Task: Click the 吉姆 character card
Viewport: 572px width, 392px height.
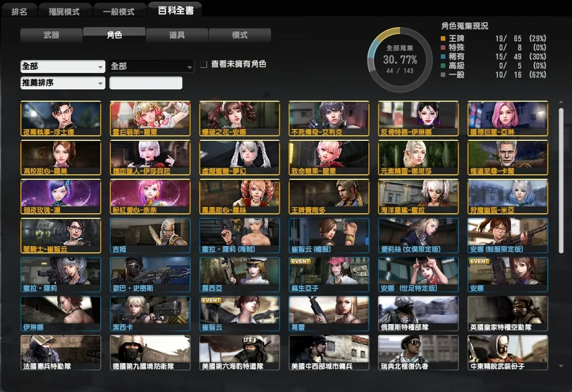Action: [150, 236]
